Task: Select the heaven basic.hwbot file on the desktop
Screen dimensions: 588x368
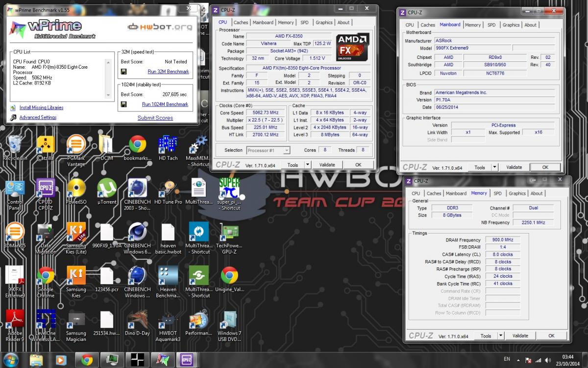Action: pos(168,239)
